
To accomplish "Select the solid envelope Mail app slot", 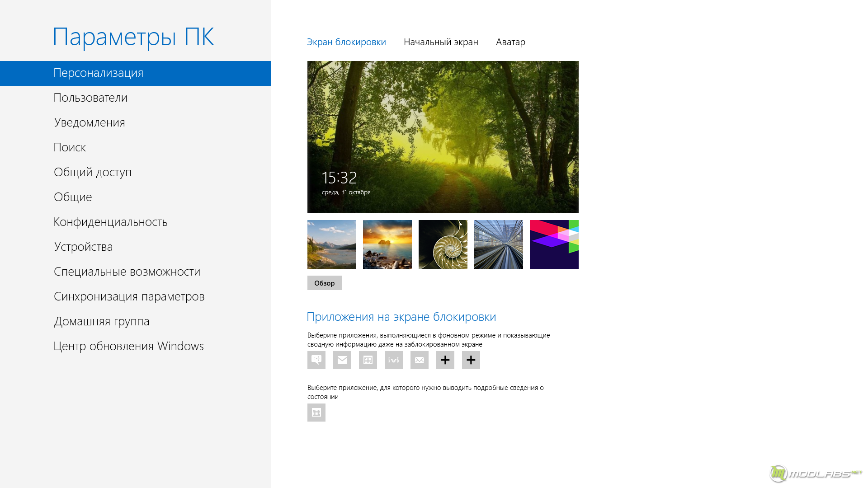I will tap(342, 360).
